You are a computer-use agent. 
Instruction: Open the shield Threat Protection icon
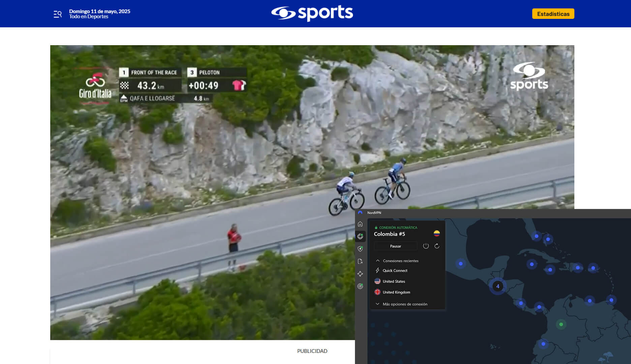pyautogui.click(x=360, y=249)
